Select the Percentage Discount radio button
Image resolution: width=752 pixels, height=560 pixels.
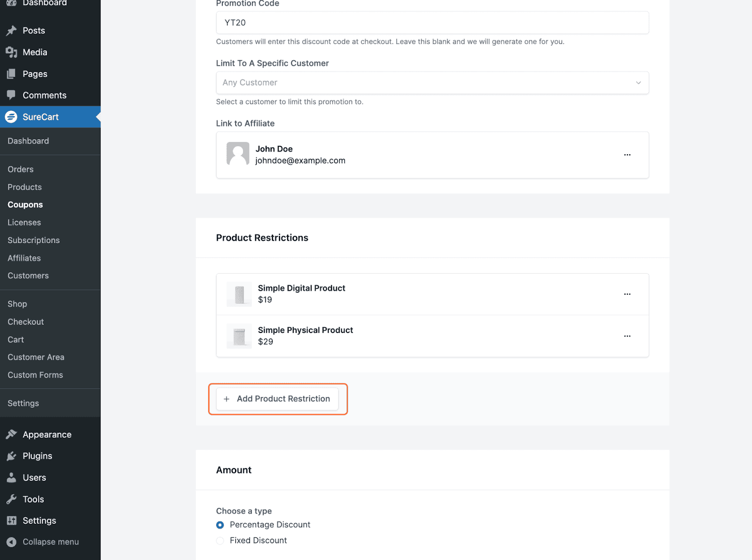pyautogui.click(x=220, y=525)
